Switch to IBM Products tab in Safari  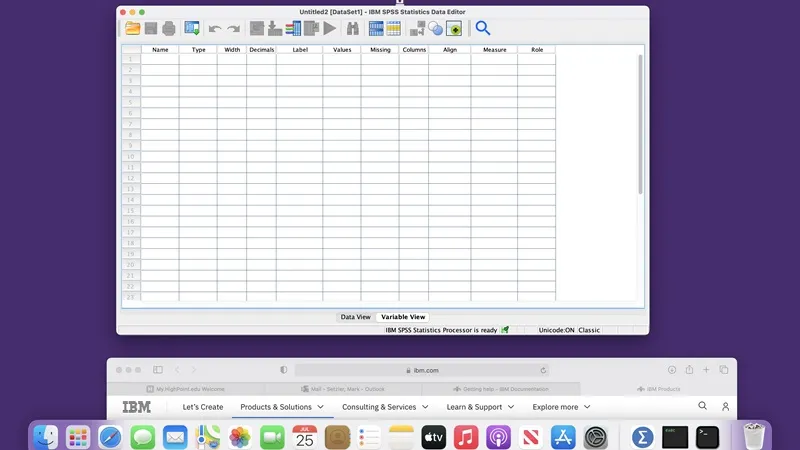click(x=658, y=389)
